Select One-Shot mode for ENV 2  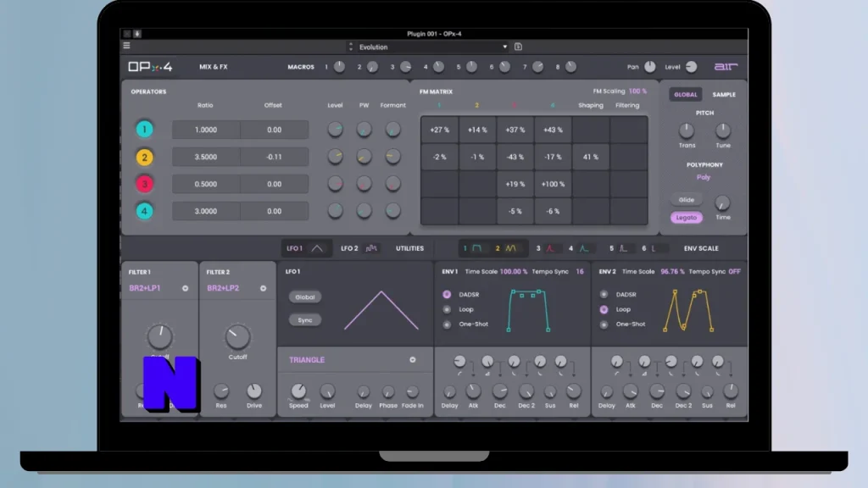(604, 324)
